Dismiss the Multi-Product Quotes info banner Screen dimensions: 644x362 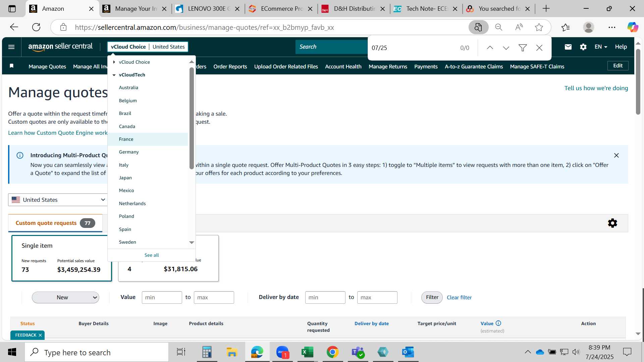(x=616, y=156)
